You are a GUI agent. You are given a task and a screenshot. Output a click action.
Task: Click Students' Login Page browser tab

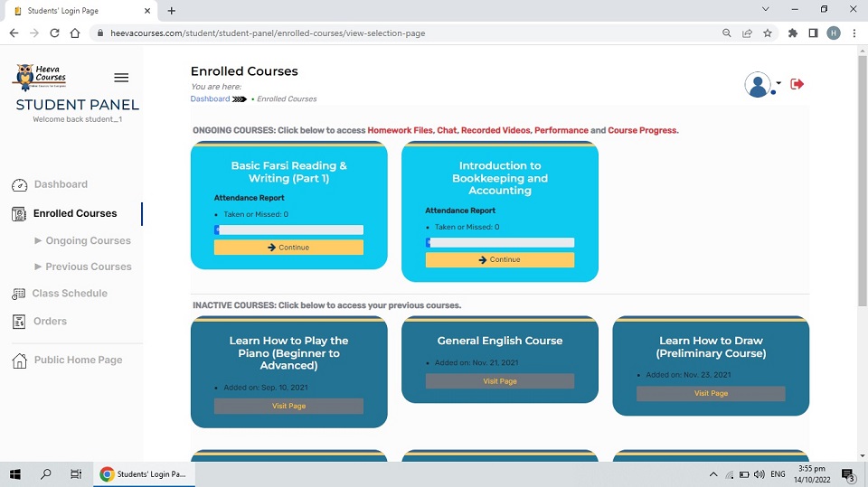pos(80,11)
